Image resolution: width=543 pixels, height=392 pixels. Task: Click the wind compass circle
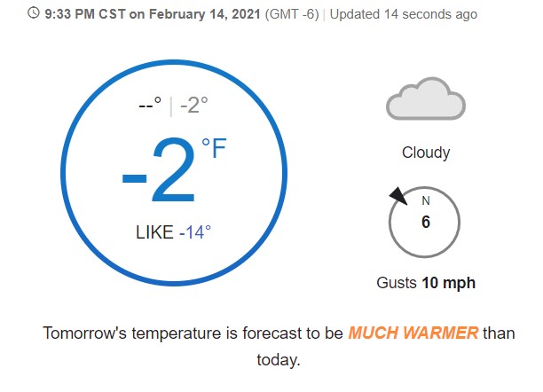[424, 222]
